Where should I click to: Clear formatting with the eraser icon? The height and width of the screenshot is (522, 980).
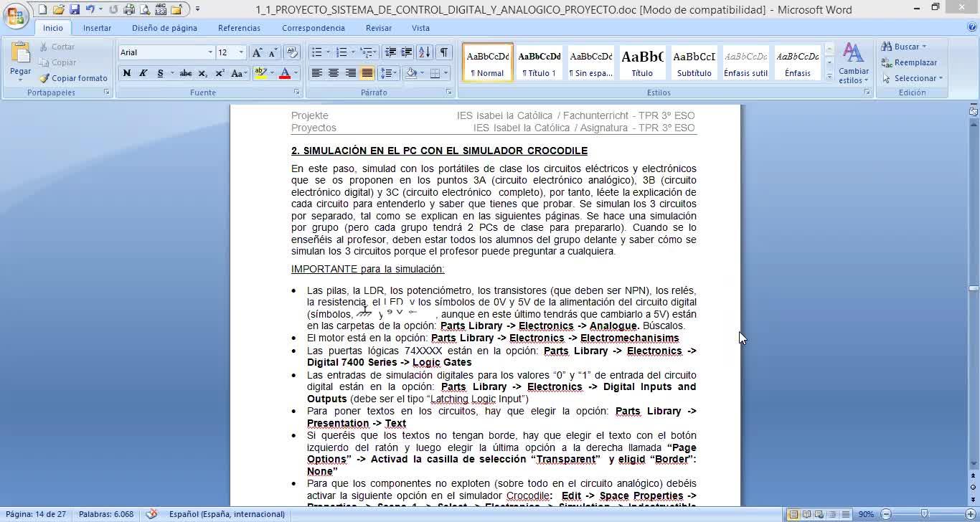pos(291,52)
